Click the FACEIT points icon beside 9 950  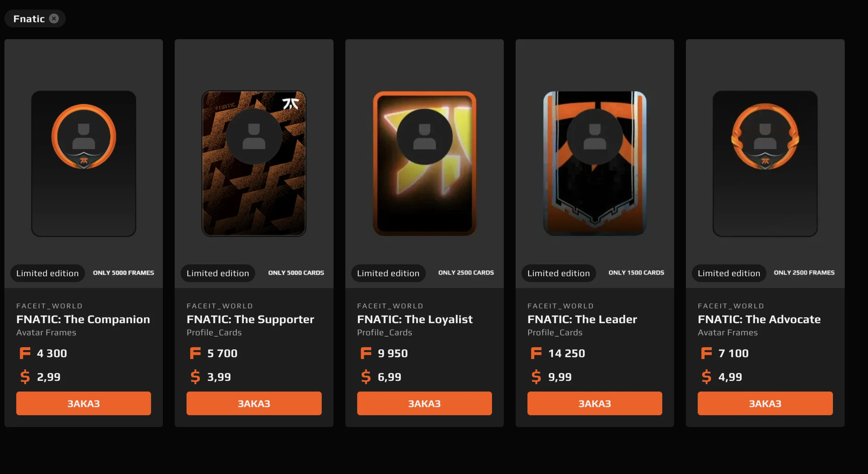pyautogui.click(x=366, y=353)
